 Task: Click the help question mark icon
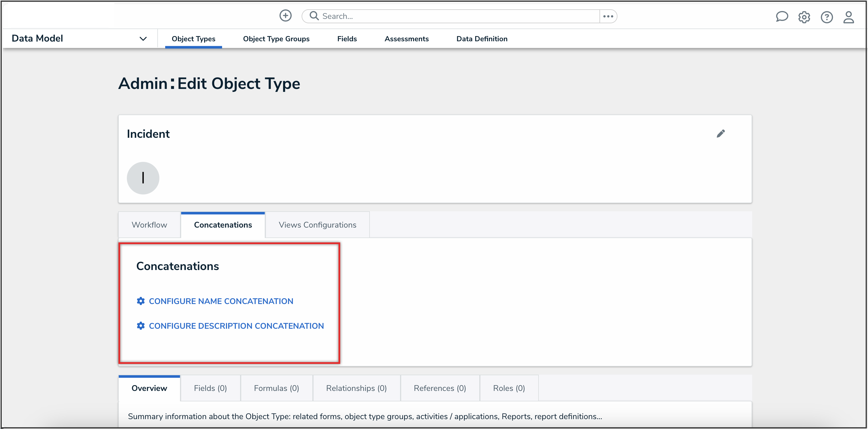point(826,17)
